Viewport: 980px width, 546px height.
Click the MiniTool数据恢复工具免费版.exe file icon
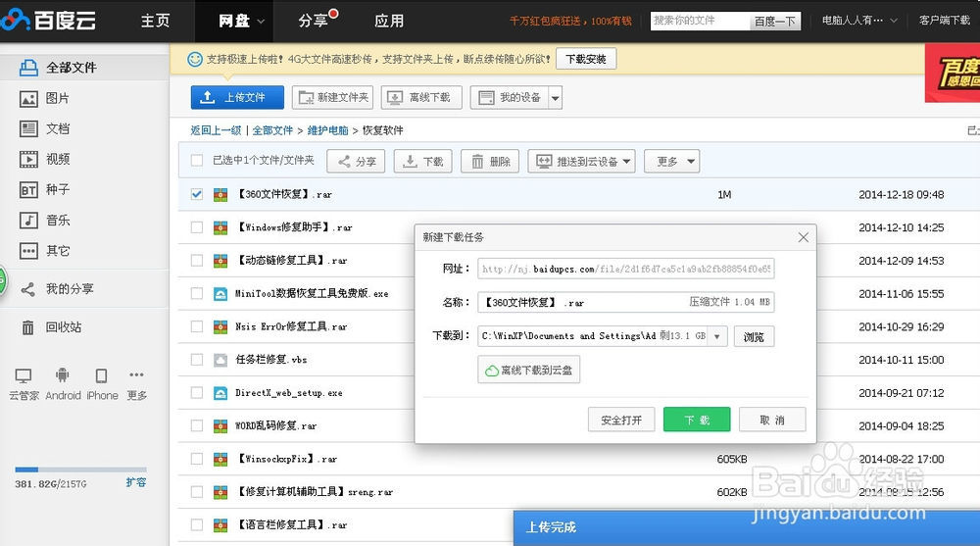pyautogui.click(x=220, y=293)
